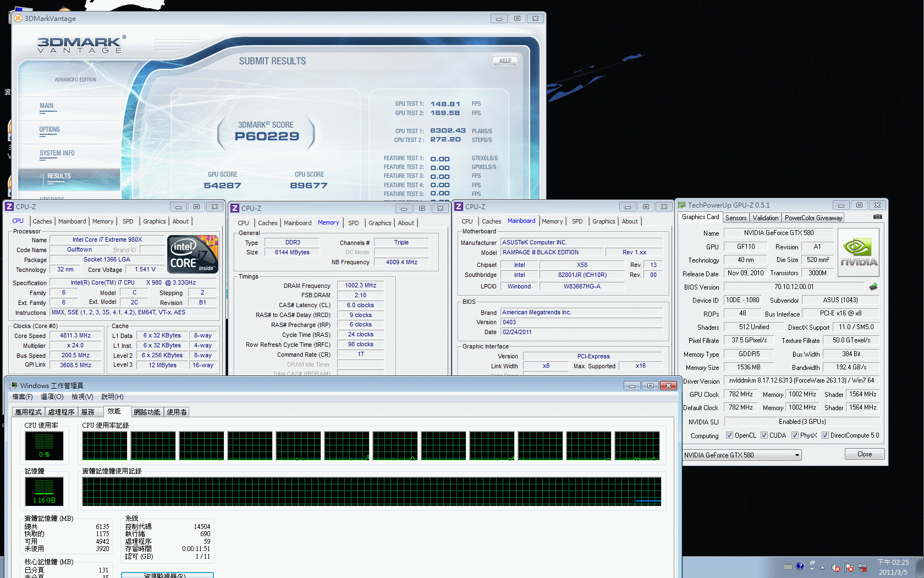924x578 pixels.
Task: Show hidden tray icons arrow
Action: (822, 568)
